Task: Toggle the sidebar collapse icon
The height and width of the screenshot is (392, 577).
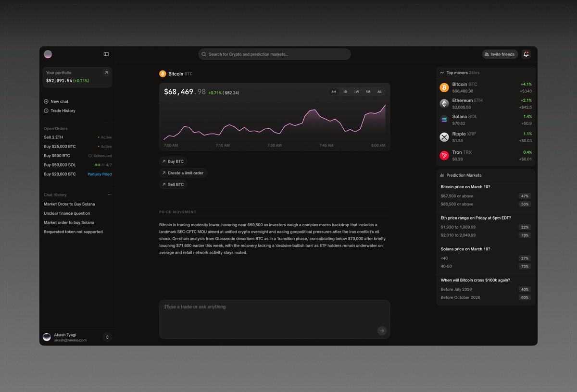Action: [106, 54]
